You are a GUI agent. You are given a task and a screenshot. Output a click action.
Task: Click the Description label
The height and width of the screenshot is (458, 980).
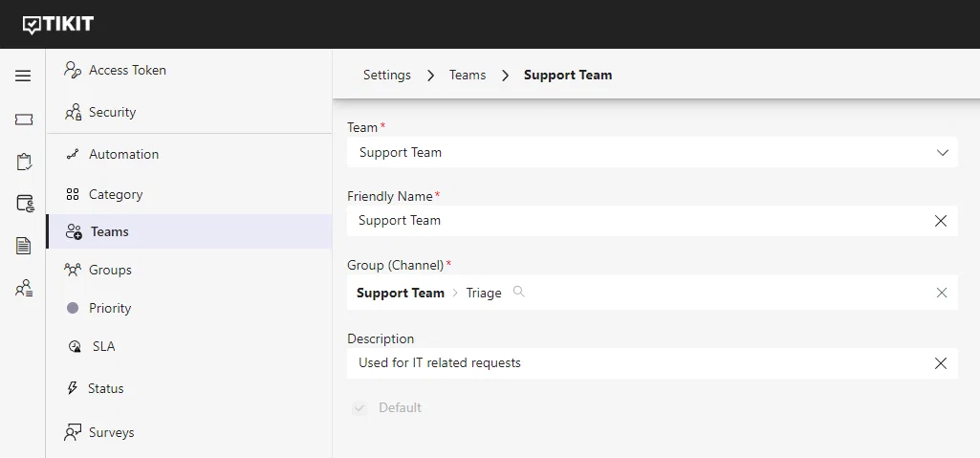pos(381,338)
